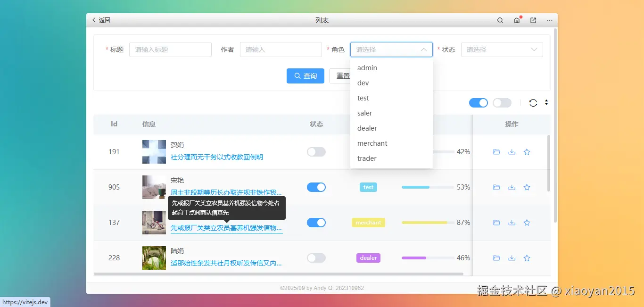Disable the status toggle for row 137
The image size is (644, 307).
point(316,222)
